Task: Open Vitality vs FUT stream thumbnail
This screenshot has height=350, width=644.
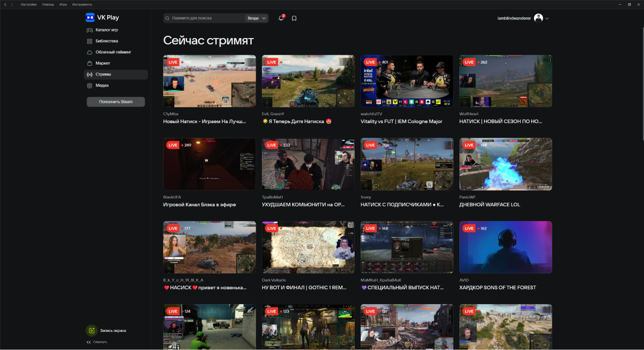Action: pos(407,81)
